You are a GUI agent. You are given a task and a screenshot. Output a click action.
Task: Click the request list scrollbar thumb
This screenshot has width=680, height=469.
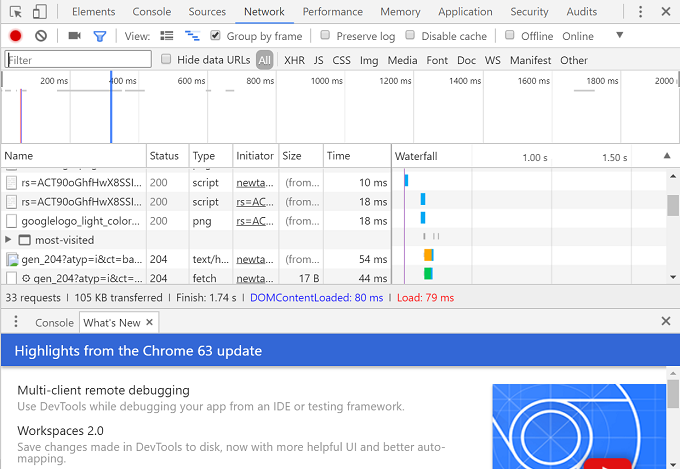(673, 205)
